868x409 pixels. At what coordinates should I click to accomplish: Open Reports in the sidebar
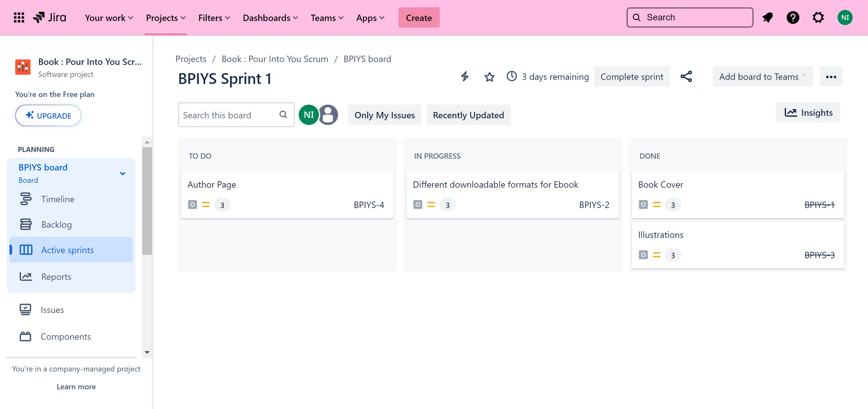(56, 277)
